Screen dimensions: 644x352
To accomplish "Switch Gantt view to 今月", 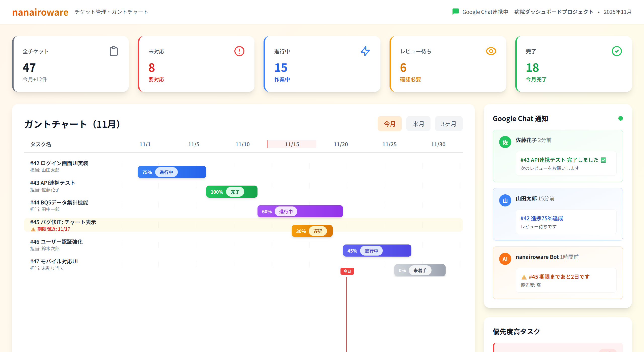I will coord(390,124).
